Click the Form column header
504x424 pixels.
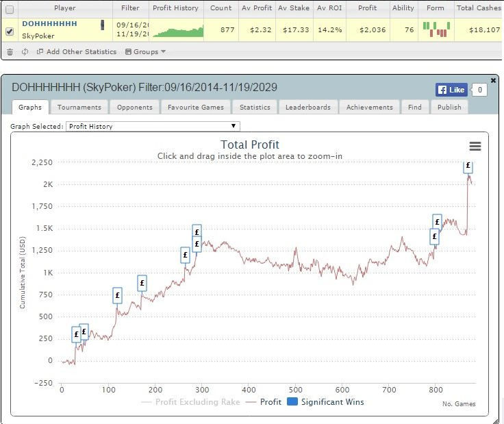point(436,8)
